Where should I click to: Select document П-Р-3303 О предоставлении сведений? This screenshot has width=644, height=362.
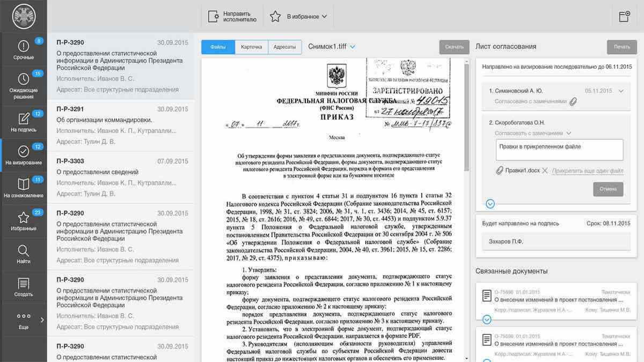coord(121,178)
